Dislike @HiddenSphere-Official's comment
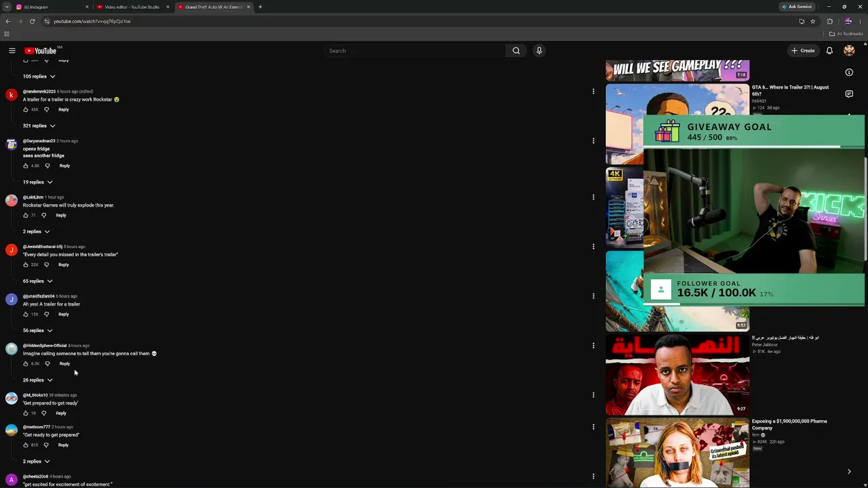 tap(47, 363)
